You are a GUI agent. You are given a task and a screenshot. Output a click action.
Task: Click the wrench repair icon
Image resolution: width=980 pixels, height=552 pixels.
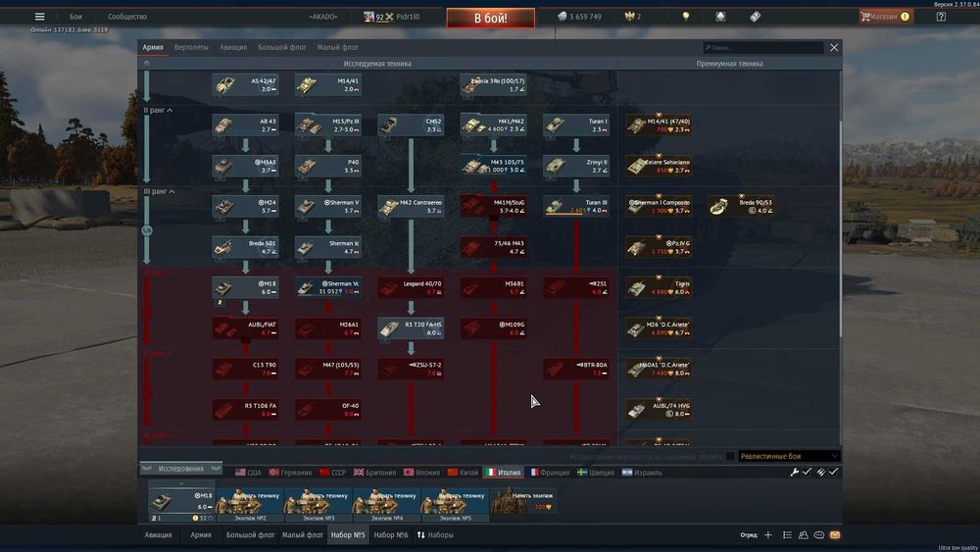(x=795, y=472)
